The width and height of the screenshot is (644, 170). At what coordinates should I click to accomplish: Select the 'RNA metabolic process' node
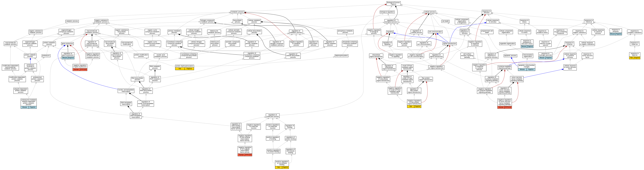tap(155, 67)
